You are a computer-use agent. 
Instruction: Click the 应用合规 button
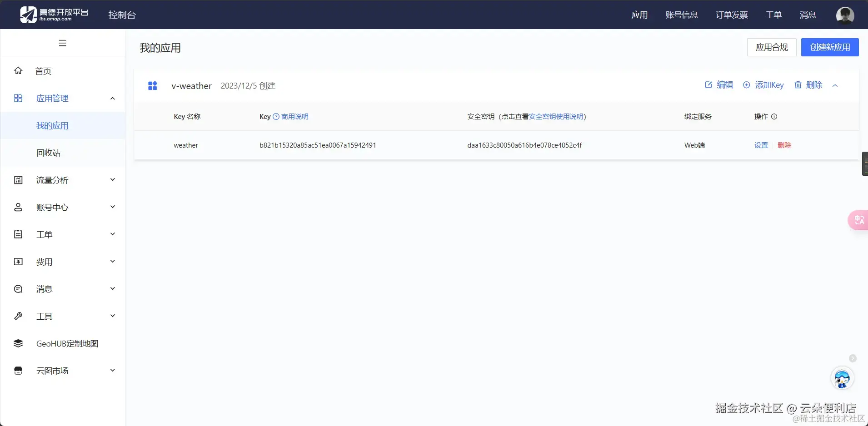pyautogui.click(x=772, y=47)
